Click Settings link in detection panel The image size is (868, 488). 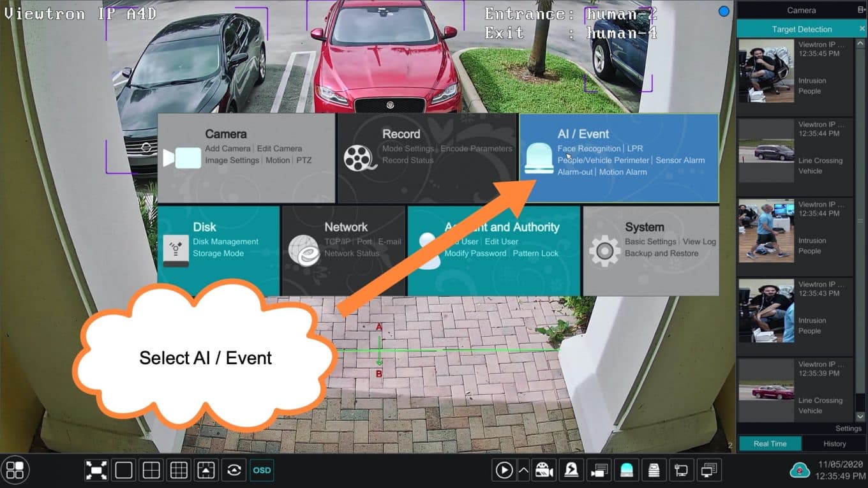tap(848, 428)
